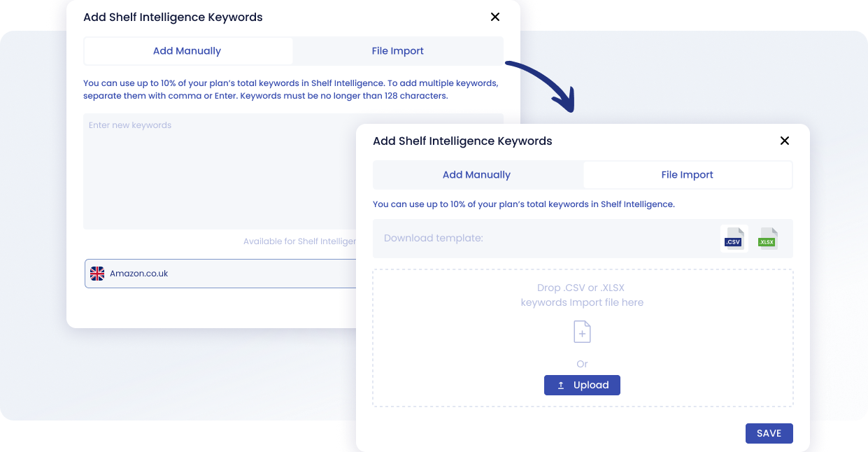Click the upload arrow icon on Upload button
Screen dimensions: 868x452
pyautogui.click(x=561, y=386)
